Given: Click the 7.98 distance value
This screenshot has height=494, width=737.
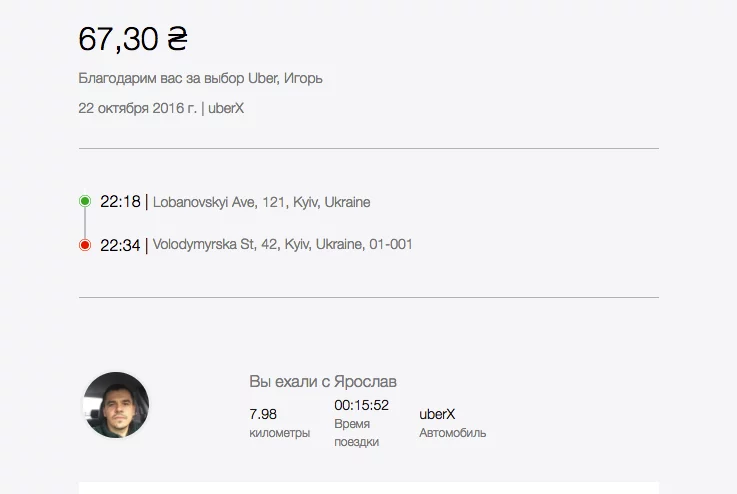Looking at the screenshot, I should [263, 414].
